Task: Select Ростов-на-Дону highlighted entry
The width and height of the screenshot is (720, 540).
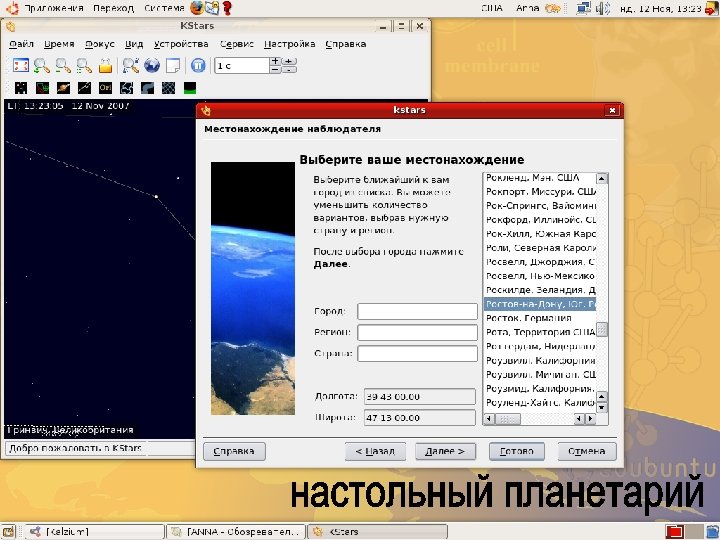Action: (x=540, y=304)
